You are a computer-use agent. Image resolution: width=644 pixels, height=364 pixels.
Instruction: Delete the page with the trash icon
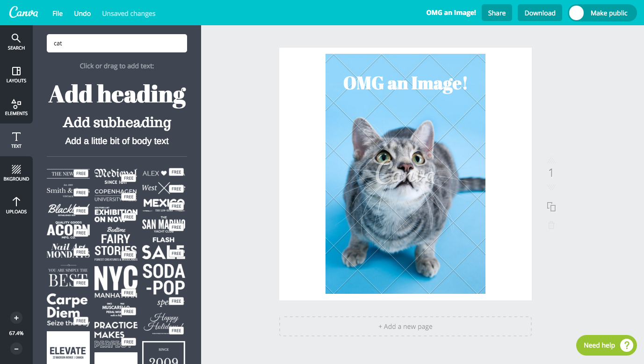(x=551, y=226)
